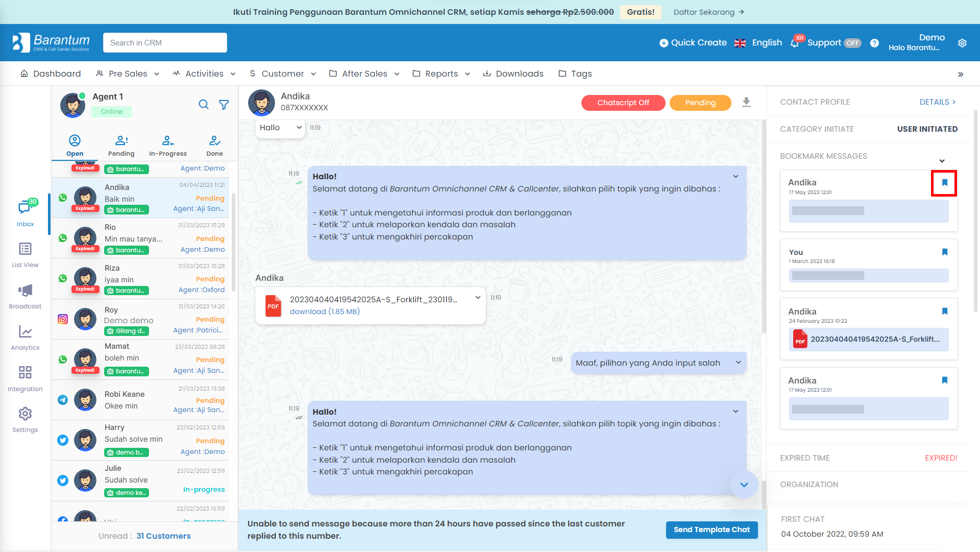Select the Open inbox tab

[x=75, y=146]
